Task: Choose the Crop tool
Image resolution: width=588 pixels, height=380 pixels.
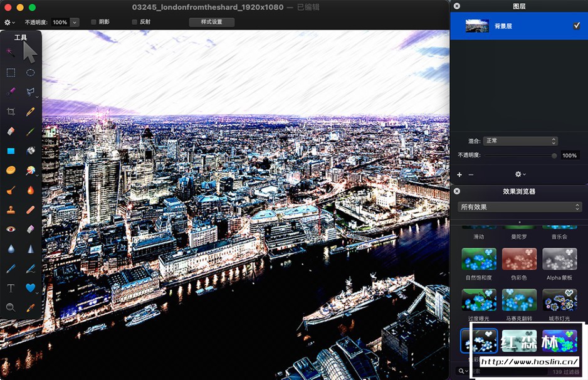Action: tap(11, 112)
